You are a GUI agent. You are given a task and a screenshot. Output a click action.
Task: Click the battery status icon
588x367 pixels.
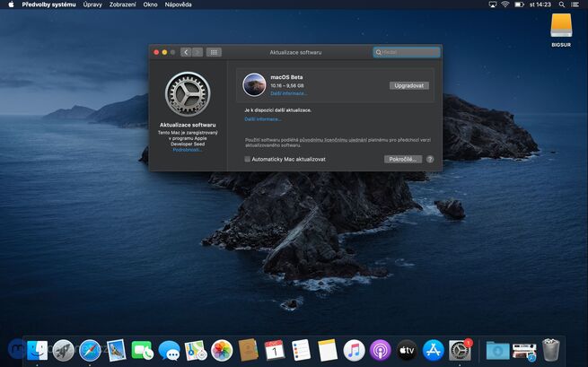tap(519, 4)
